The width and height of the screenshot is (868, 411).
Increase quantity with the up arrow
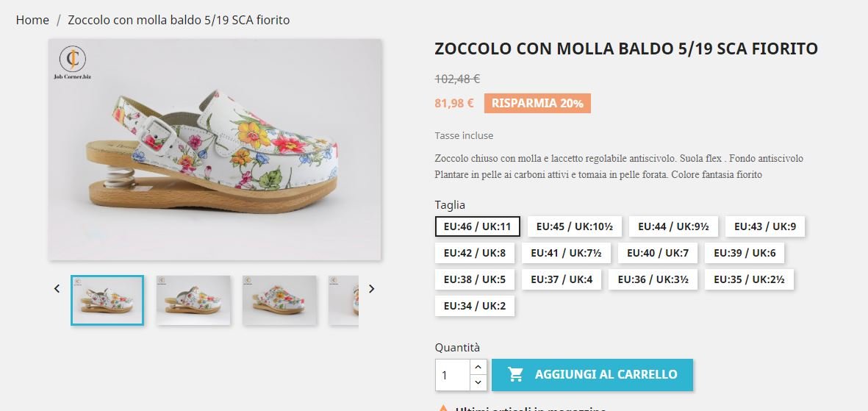click(478, 367)
